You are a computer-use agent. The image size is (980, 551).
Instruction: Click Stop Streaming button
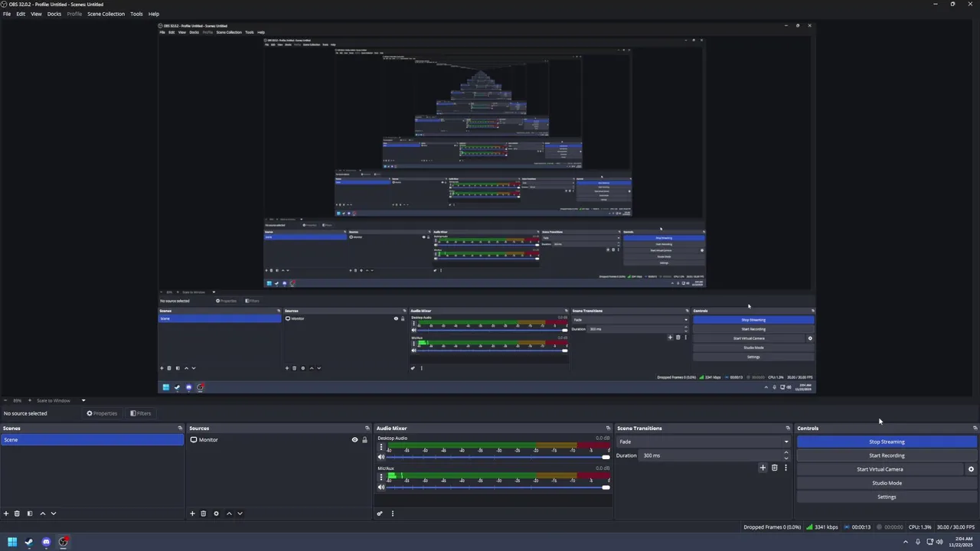coord(887,442)
